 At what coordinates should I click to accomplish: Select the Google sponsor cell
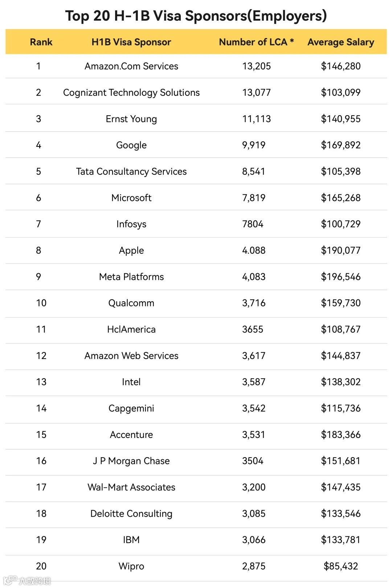tap(131, 145)
